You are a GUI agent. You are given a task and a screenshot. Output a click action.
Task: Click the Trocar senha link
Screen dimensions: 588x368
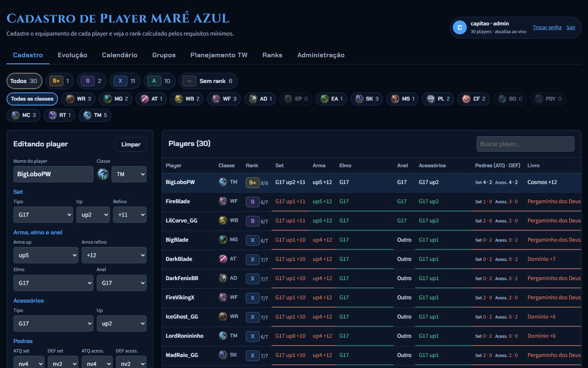[x=547, y=27]
